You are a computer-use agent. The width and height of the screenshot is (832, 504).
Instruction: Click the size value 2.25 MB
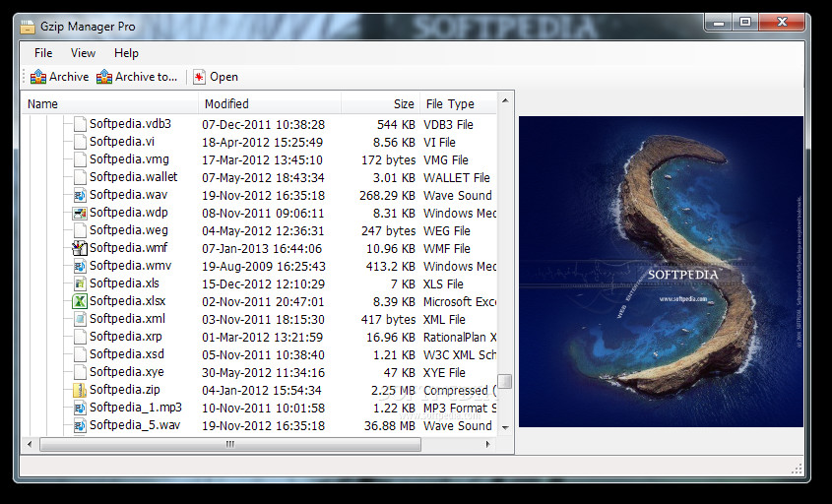[x=393, y=391]
